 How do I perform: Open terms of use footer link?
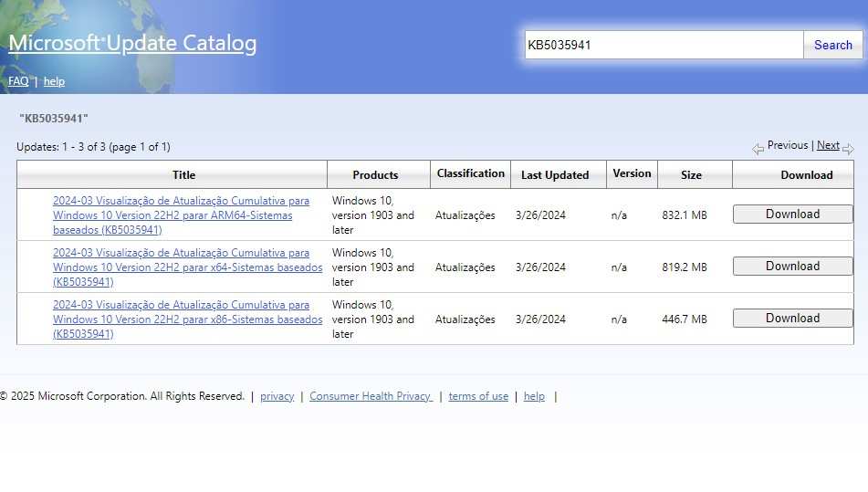pyautogui.click(x=478, y=396)
